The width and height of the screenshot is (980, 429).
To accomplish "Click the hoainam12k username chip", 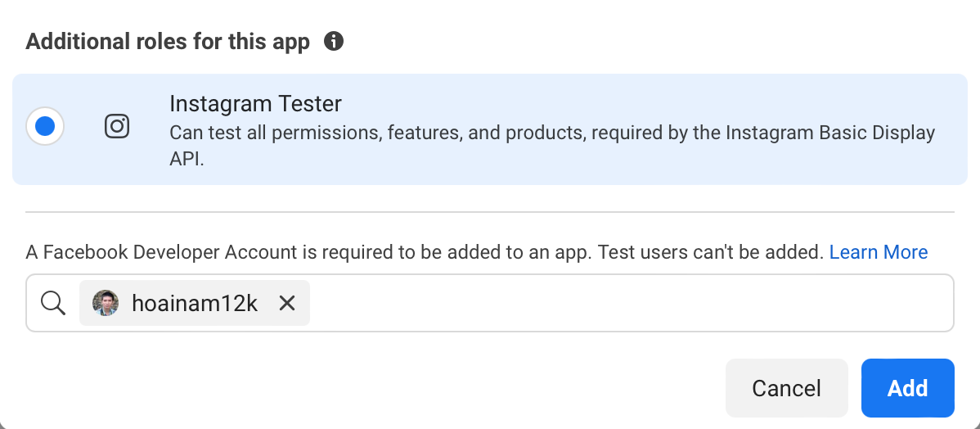I will pos(195,303).
